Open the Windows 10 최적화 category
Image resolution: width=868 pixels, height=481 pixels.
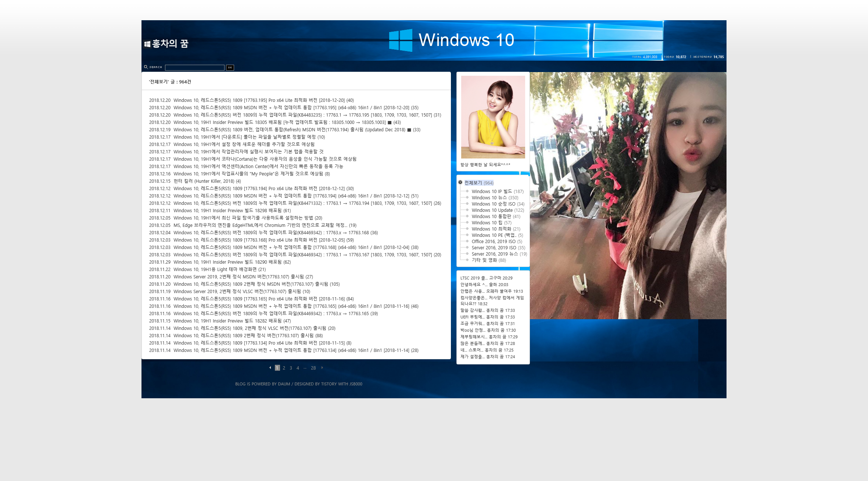click(491, 229)
